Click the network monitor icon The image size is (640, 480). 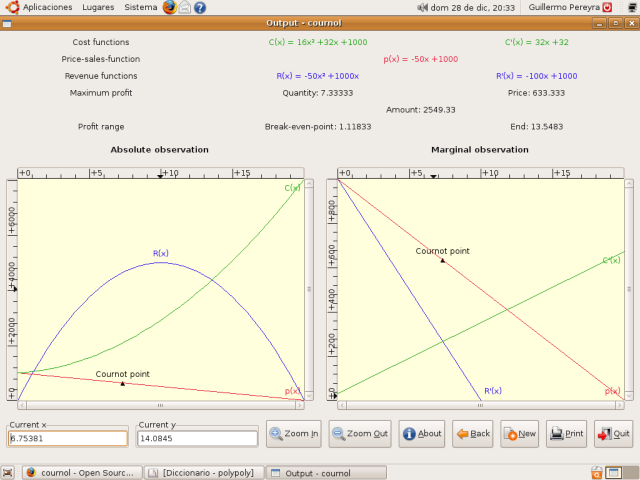(632, 7)
